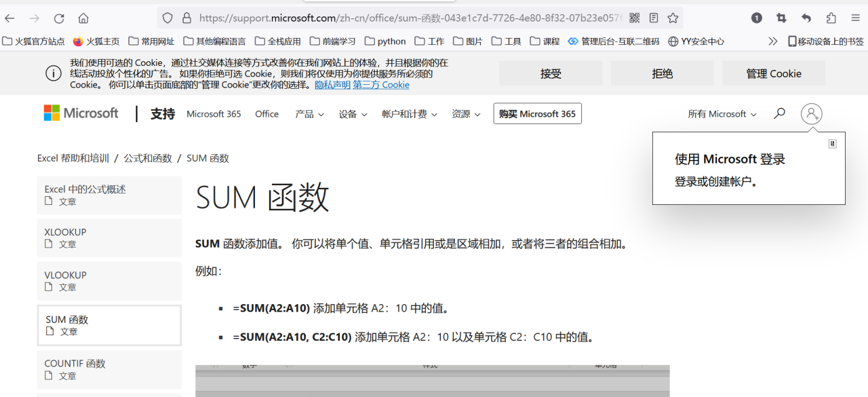Viewport: 868px width, 397px height.
Task: Open the 隐私声明 link
Action: pyautogui.click(x=332, y=85)
